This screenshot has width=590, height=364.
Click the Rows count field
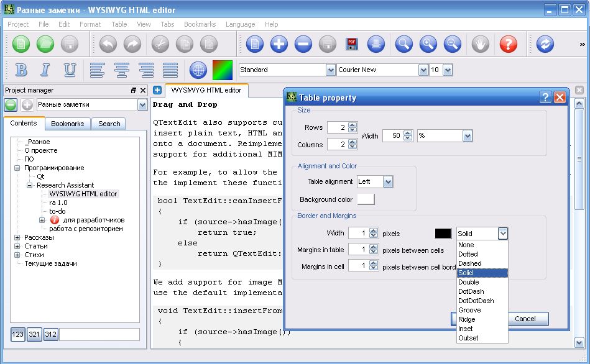tap(337, 127)
